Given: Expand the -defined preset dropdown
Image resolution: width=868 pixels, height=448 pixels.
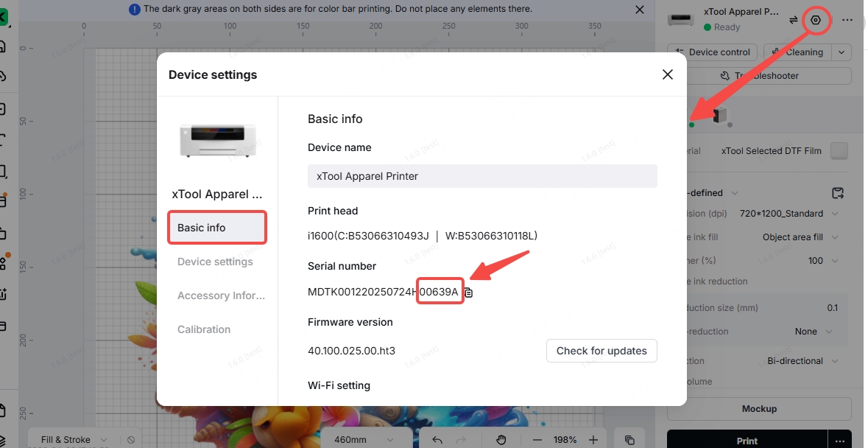Looking at the screenshot, I should point(735,193).
